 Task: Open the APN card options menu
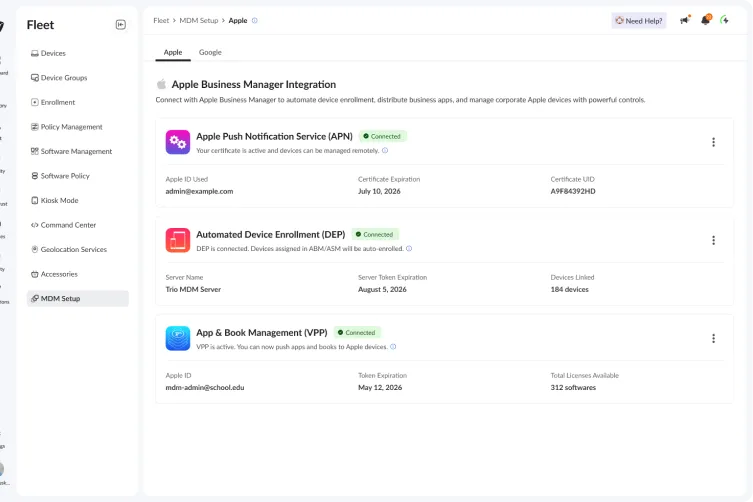pos(713,142)
